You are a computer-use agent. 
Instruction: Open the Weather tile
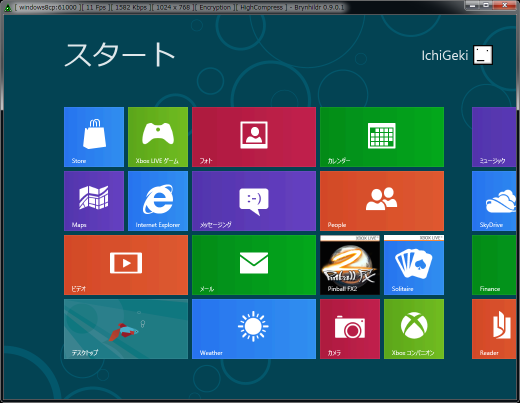click(x=254, y=329)
